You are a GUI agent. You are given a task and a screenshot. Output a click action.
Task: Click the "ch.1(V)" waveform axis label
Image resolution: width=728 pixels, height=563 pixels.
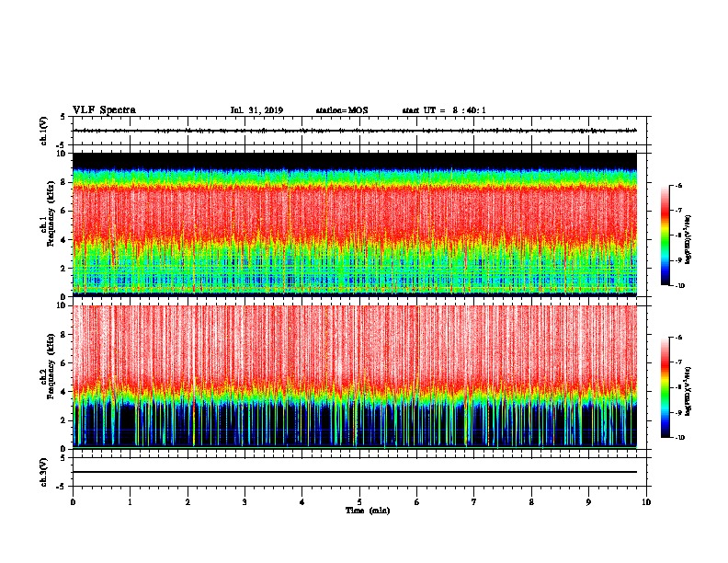(43, 131)
